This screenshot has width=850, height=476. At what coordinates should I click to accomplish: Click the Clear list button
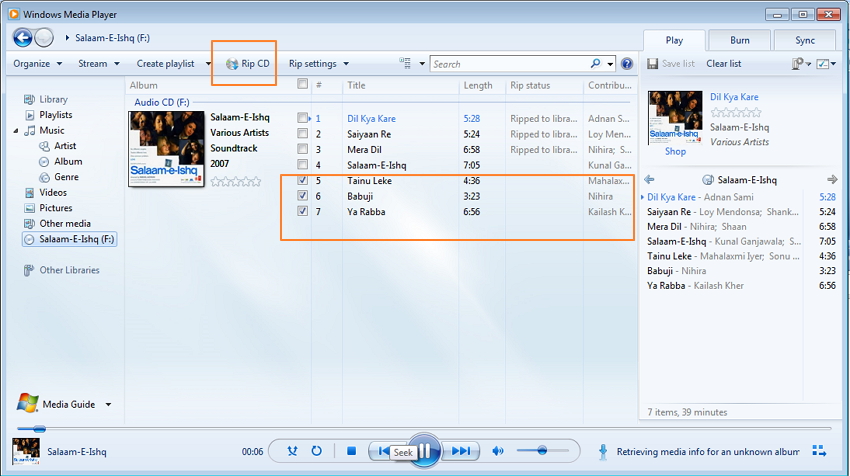point(723,64)
